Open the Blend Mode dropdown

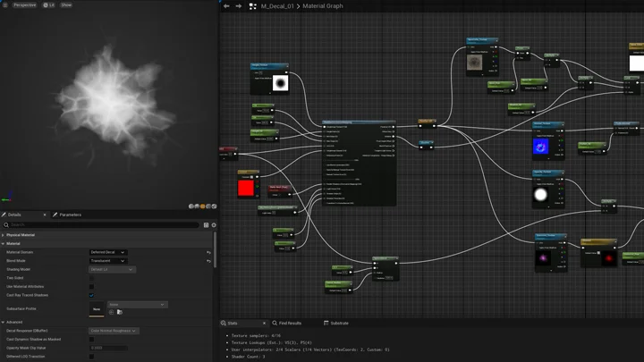click(107, 261)
